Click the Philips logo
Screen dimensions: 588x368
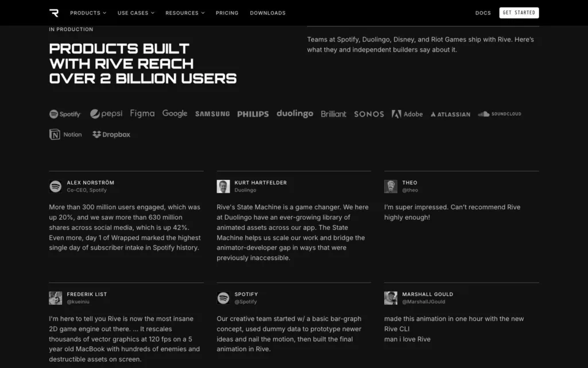[x=253, y=114]
